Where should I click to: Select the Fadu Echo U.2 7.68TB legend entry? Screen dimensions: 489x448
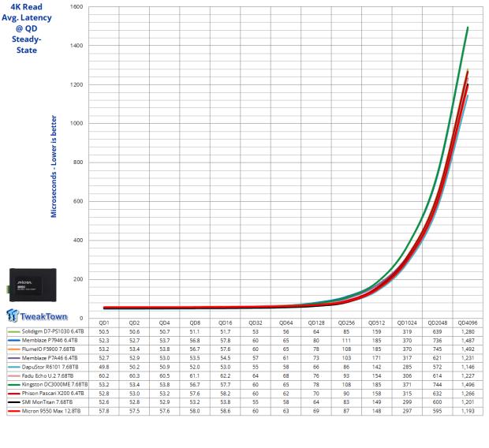[x=50, y=375]
